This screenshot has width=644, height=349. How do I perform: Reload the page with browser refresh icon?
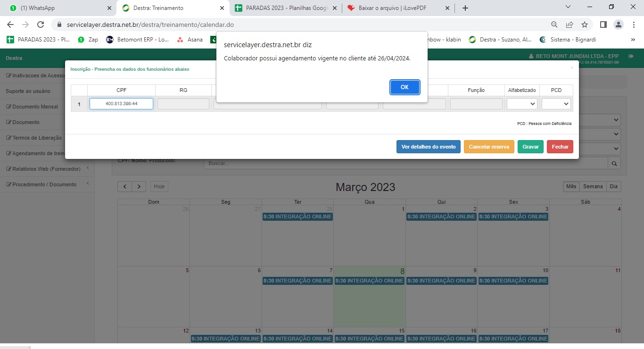click(41, 25)
